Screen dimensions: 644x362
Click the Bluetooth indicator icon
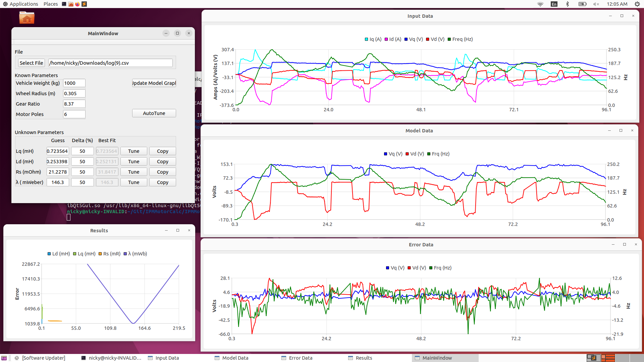pyautogui.click(x=568, y=4)
